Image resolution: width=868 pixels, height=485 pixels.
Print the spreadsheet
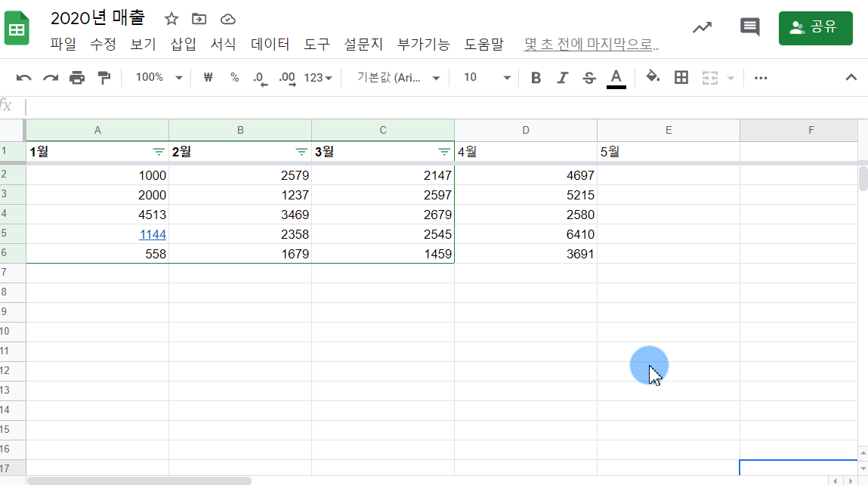click(x=77, y=78)
